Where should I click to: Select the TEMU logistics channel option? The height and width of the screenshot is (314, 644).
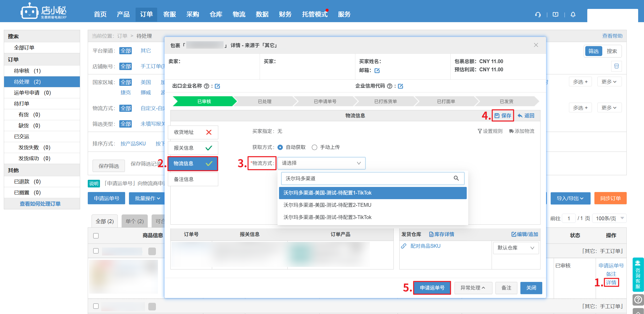(x=327, y=205)
